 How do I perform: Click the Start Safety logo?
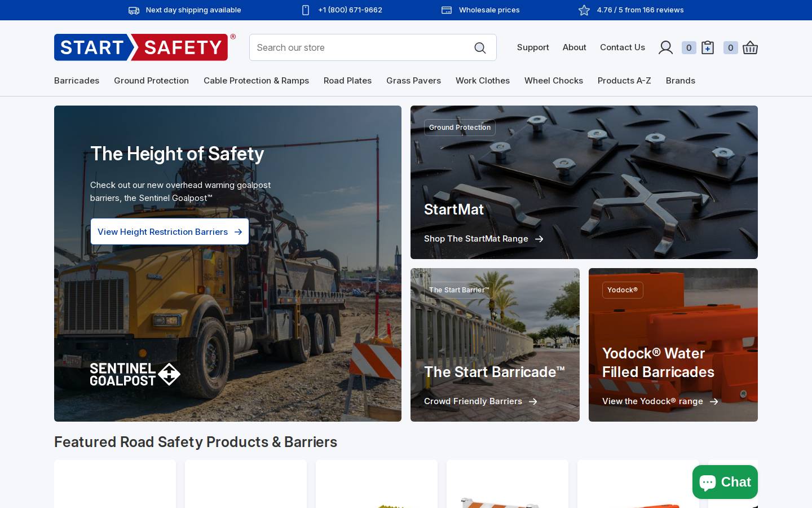coord(145,47)
